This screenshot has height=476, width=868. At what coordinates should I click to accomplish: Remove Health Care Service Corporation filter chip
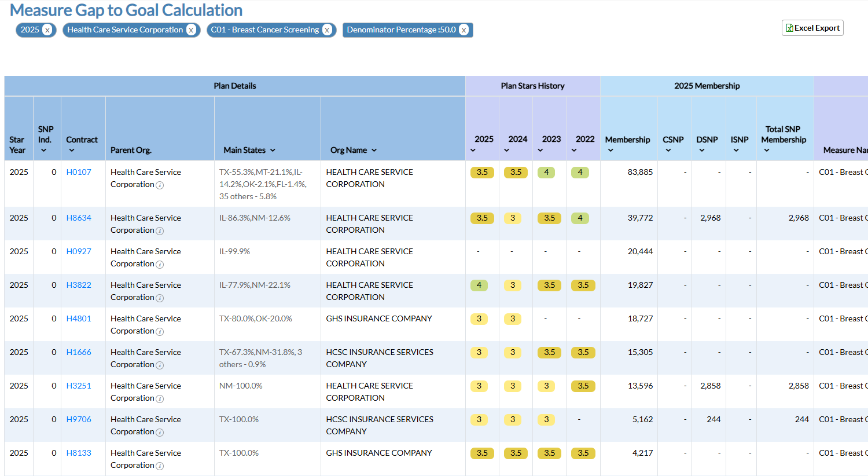coord(191,30)
